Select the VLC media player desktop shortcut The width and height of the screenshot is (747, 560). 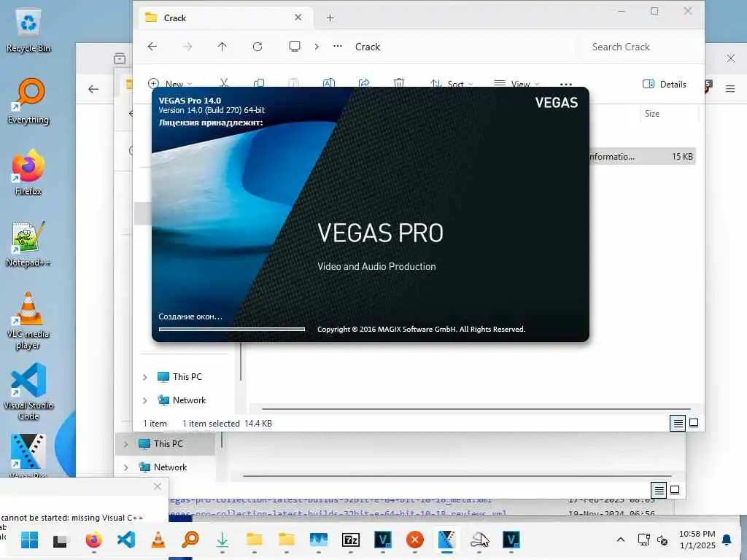click(x=28, y=321)
